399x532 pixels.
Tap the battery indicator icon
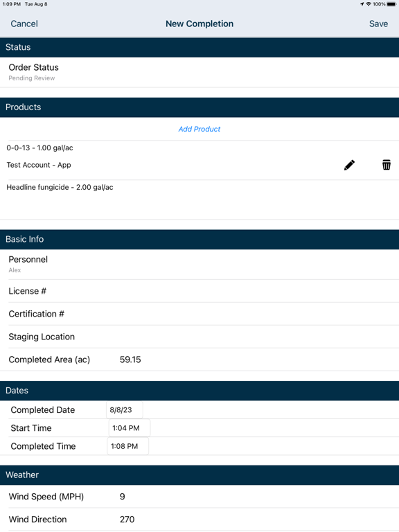click(x=391, y=4)
